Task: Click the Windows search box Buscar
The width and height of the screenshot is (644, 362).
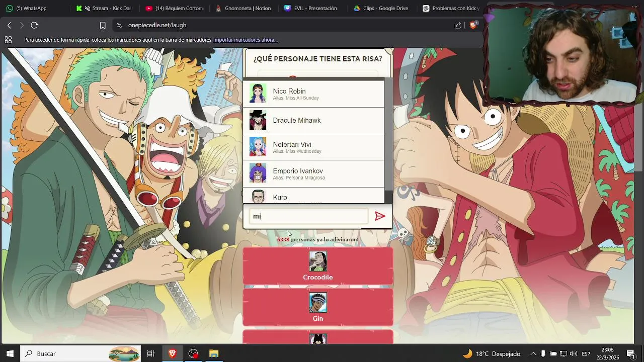Action: coord(80,353)
